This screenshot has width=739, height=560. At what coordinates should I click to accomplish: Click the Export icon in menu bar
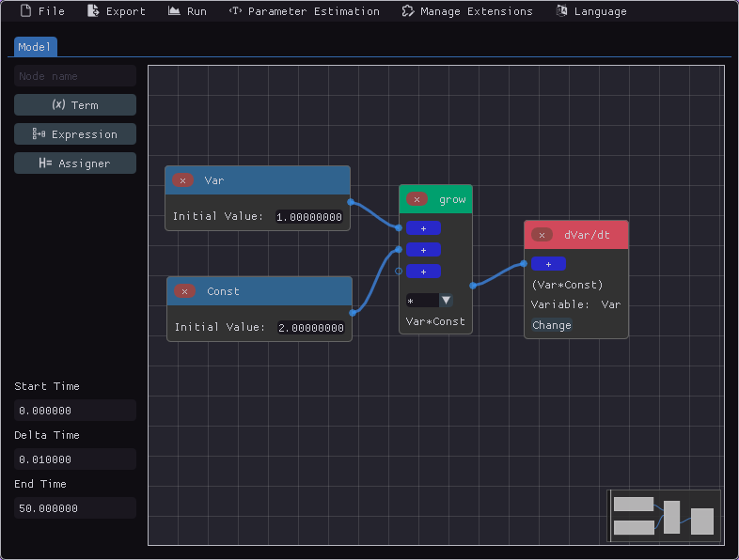pyautogui.click(x=93, y=10)
